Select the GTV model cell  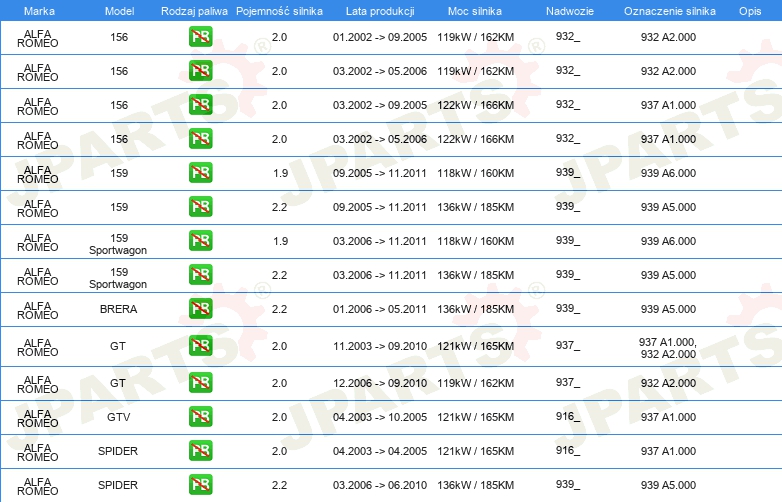click(x=118, y=417)
